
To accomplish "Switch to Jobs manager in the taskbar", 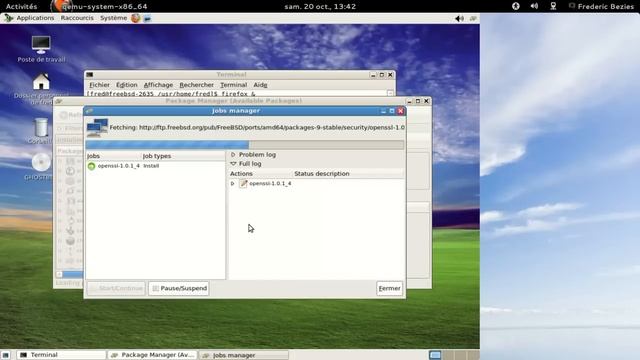I will pyautogui.click(x=244, y=355).
